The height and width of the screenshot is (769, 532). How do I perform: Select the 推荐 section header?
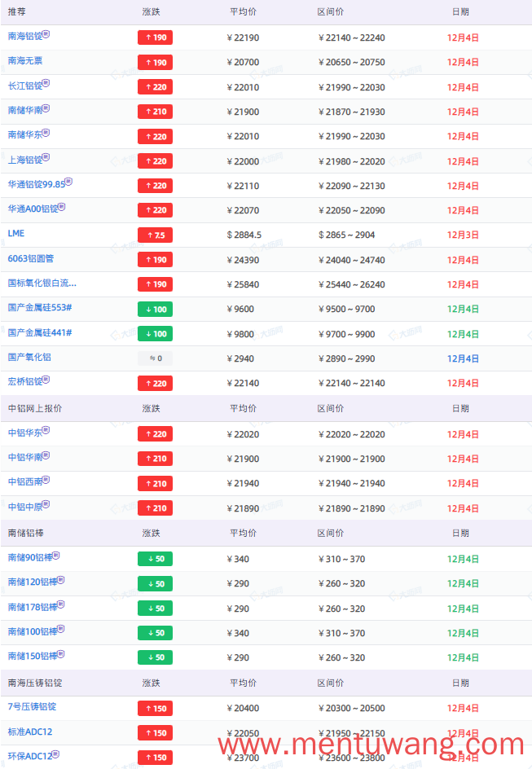[17, 11]
